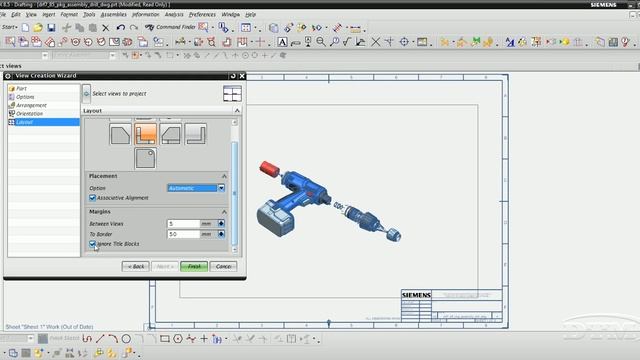Open the Assemblies menu
This screenshot has width=640, height=360.
pos(113,14)
